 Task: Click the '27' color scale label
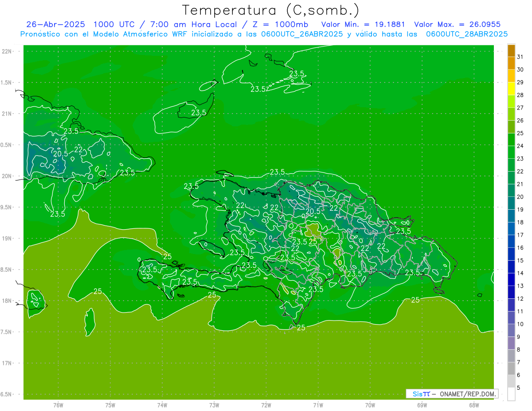pos(520,108)
